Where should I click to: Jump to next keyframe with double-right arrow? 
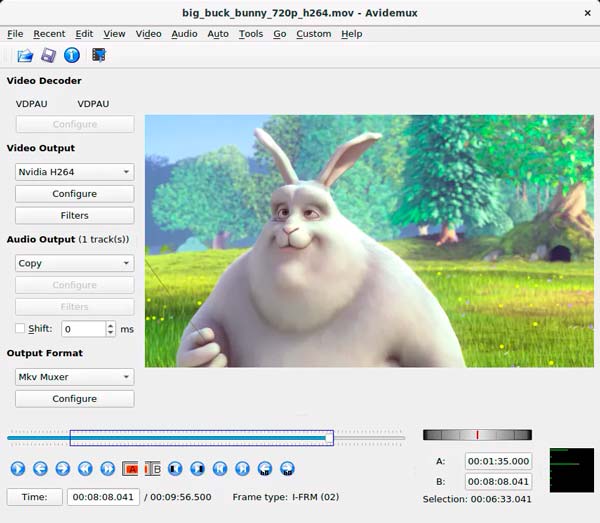108,469
